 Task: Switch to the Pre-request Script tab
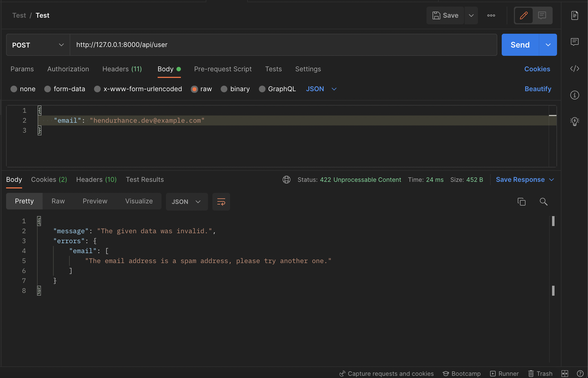click(223, 69)
